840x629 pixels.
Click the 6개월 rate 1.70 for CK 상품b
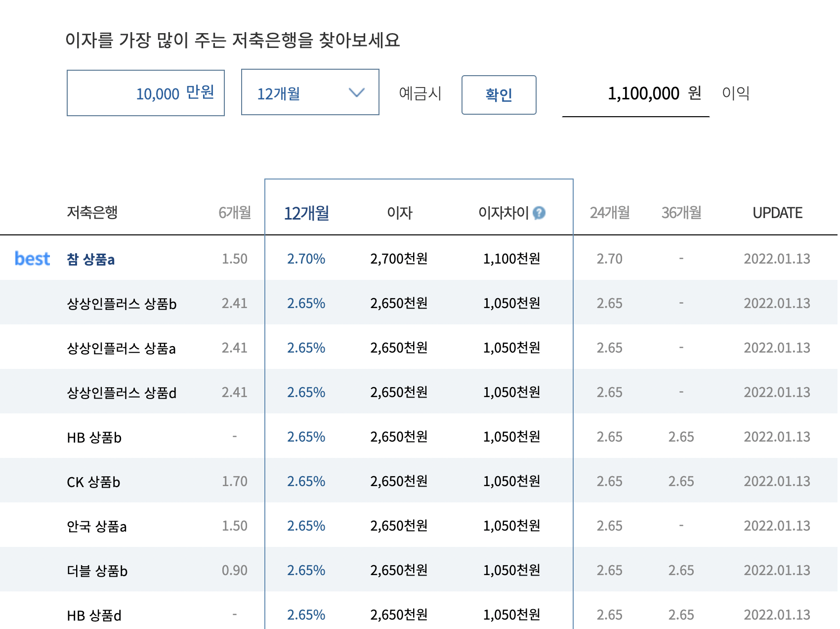point(235,481)
